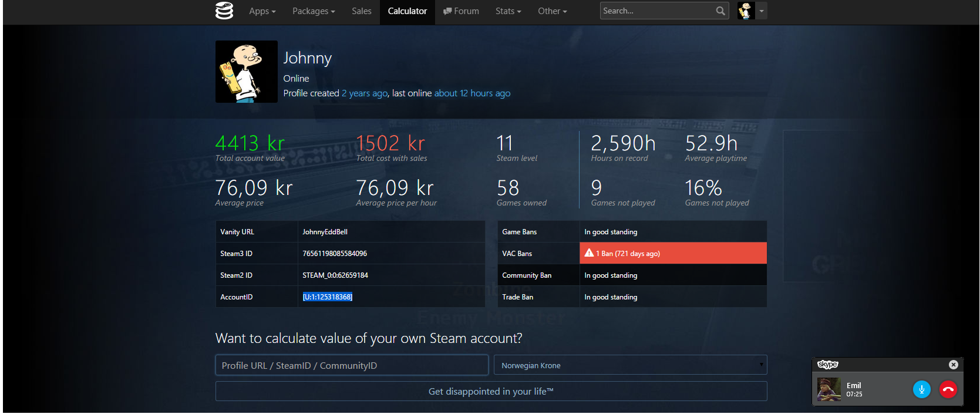The height and width of the screenshot is (414, 980).
Task: Click the 2,590h hours on record
Action: pos(623,143)
